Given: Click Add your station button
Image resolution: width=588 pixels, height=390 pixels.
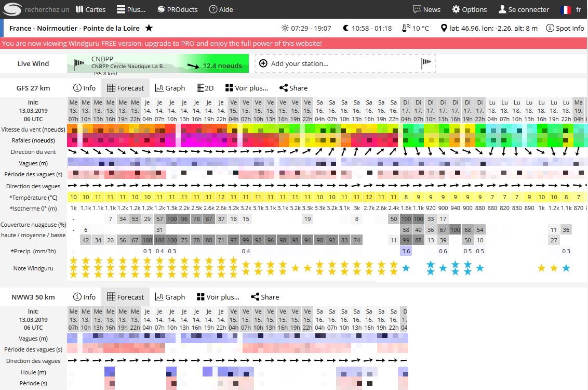Looking at the screenshot, I should (345, 63).
